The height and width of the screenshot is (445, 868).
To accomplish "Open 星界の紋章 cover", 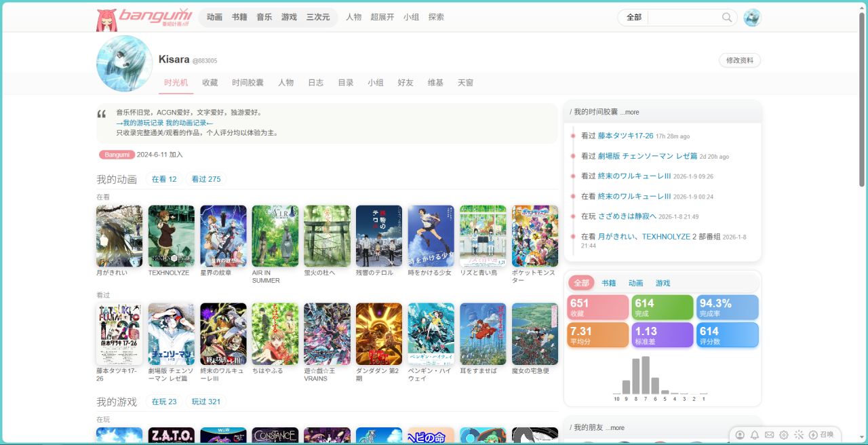I will [x=223, y=236].
